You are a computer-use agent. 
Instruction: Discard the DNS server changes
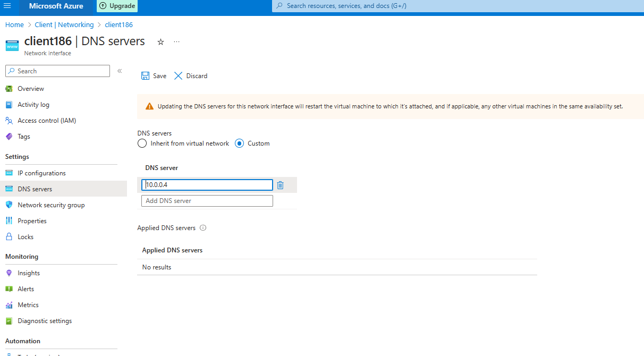(x=190, y=75)
